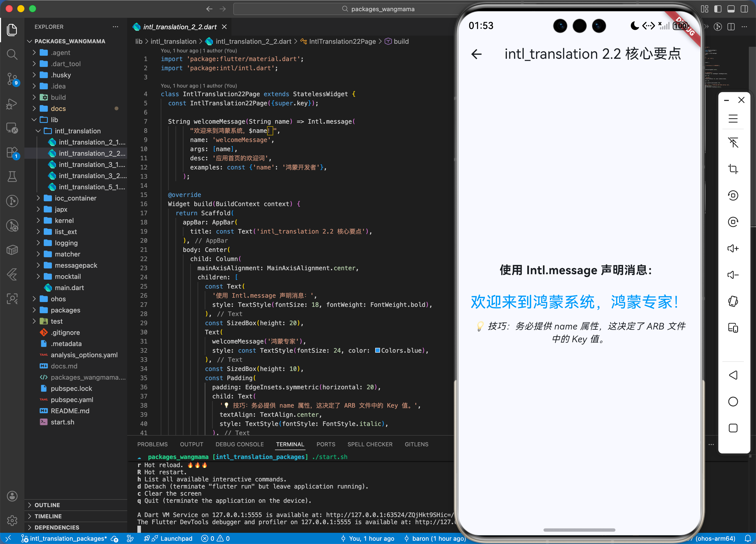Decrease emulator volume
Screen dimensions: 756x544
tap(733, 275)
